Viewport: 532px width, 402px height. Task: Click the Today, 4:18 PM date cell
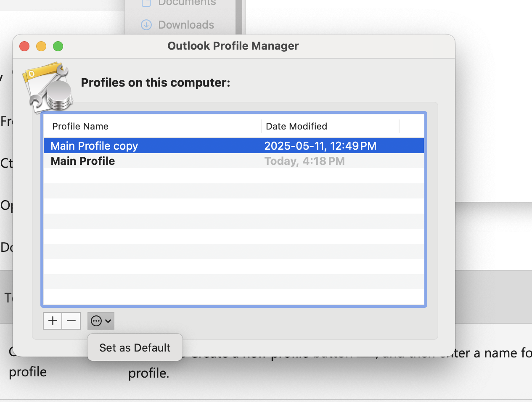pos(304,161)
